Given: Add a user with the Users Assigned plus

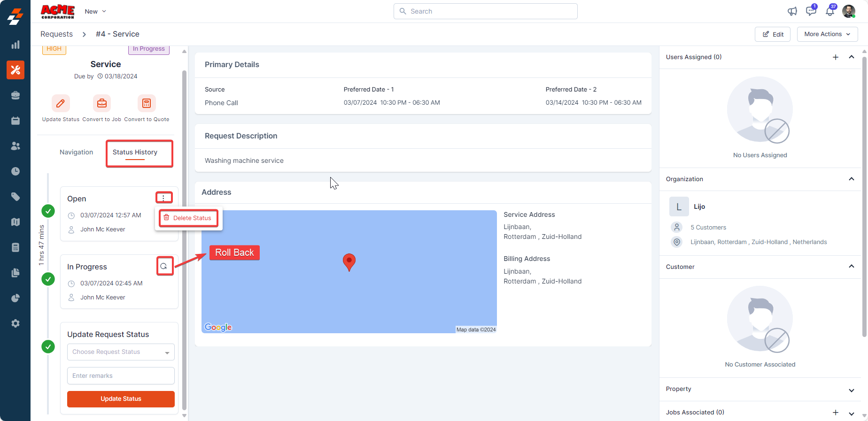Looking at the screenshot, I should point(836,57).
